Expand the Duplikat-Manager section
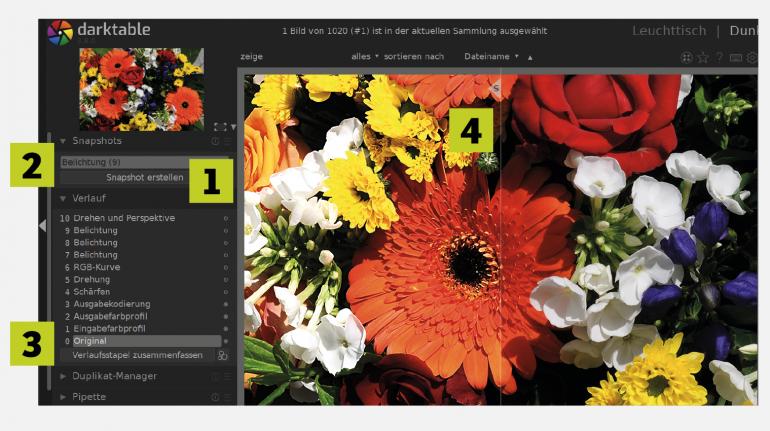This screenshot has height=431, width=770. point(63,377)
